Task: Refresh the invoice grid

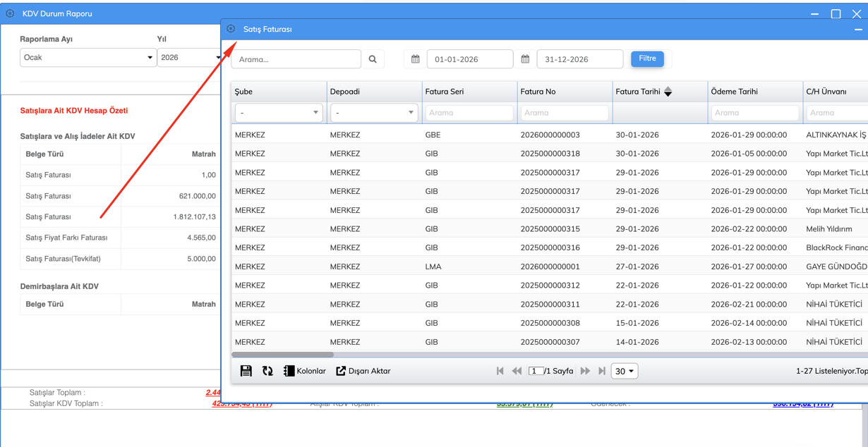Action: click(267, 371)
